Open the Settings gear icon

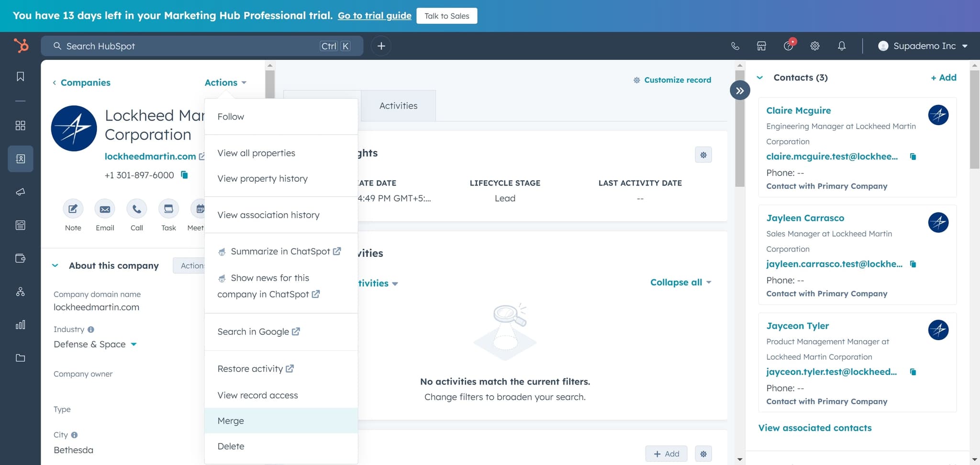pyautogui.click(x=815, y=46)
